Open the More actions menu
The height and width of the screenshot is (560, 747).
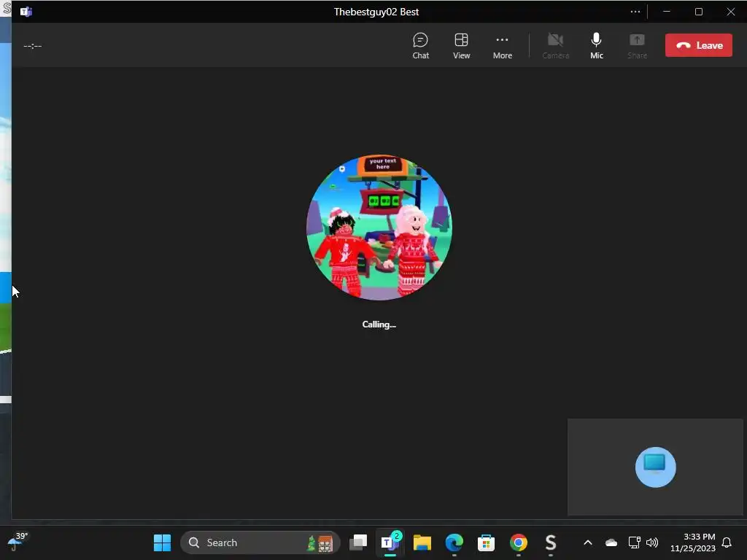[x=502, y=46]
